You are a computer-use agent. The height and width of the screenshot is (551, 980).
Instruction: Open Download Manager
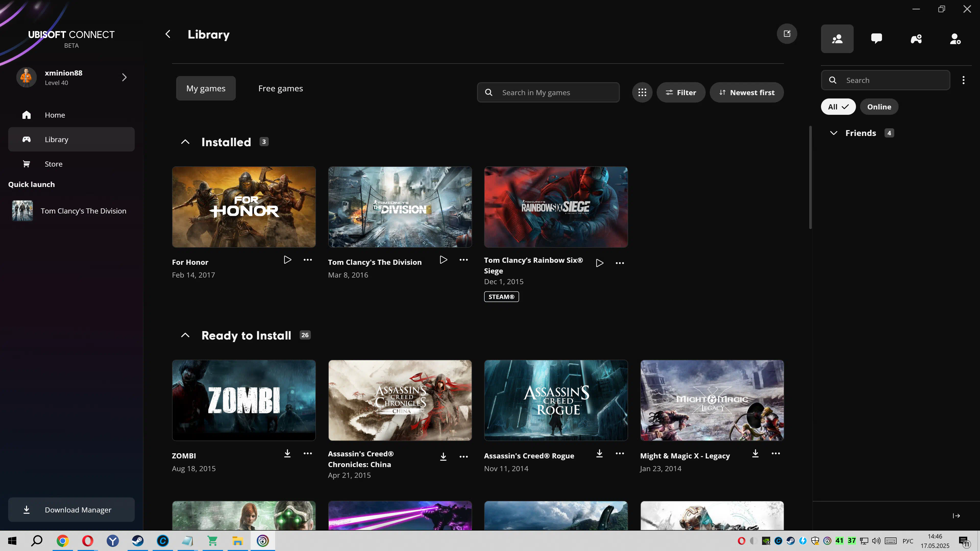(71, 510)
